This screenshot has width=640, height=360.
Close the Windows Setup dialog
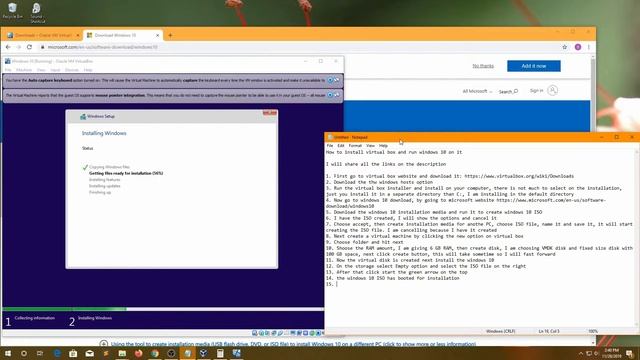pos(270,113)
